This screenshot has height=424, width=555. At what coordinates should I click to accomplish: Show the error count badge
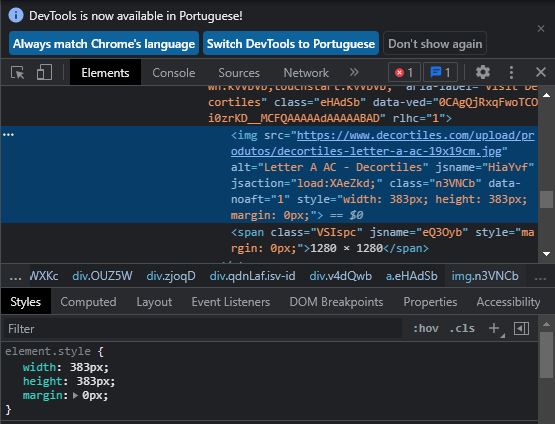[x=404, y=73]
